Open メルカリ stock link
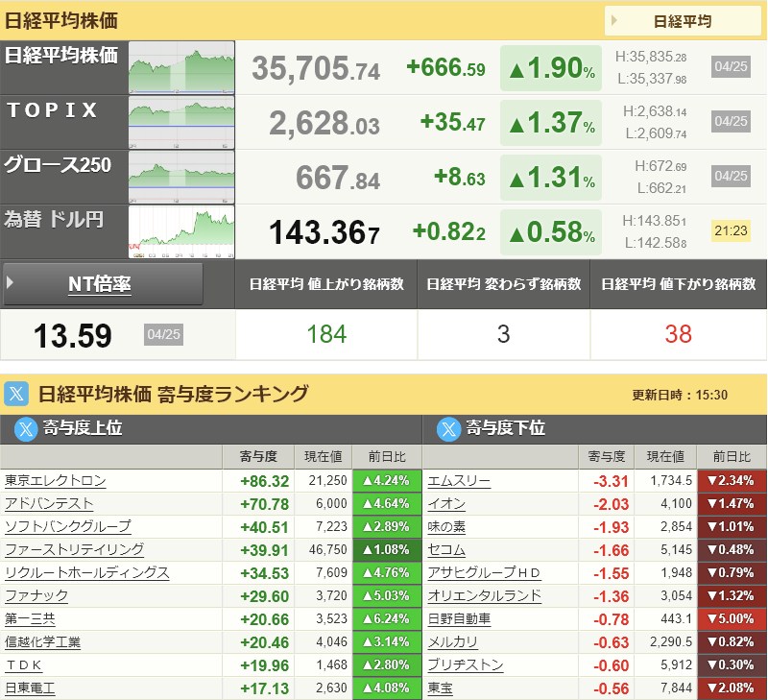768x700 pixels. (x=452, y=641)
